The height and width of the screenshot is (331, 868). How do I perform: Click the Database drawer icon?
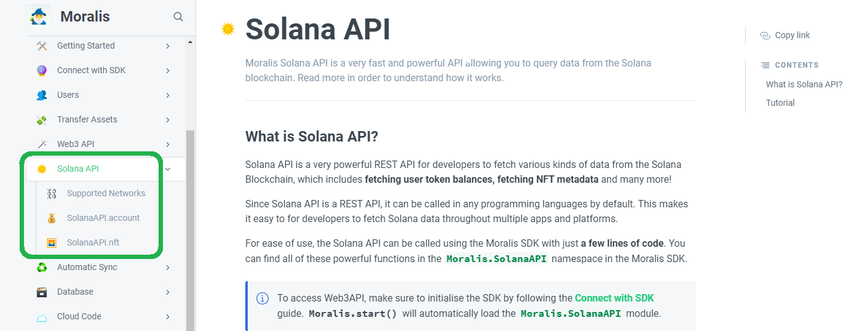click(42, 292)
